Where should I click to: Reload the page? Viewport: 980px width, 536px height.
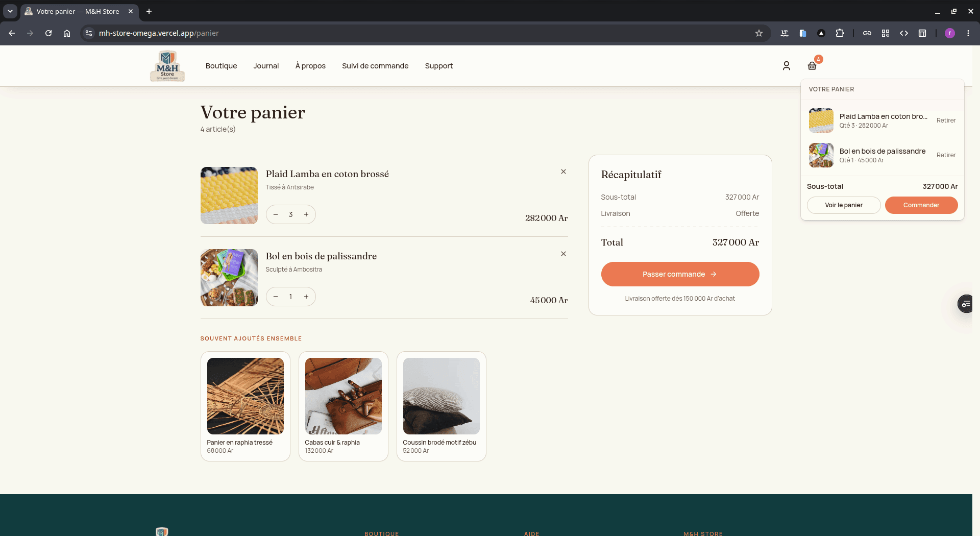pos(48,33)
